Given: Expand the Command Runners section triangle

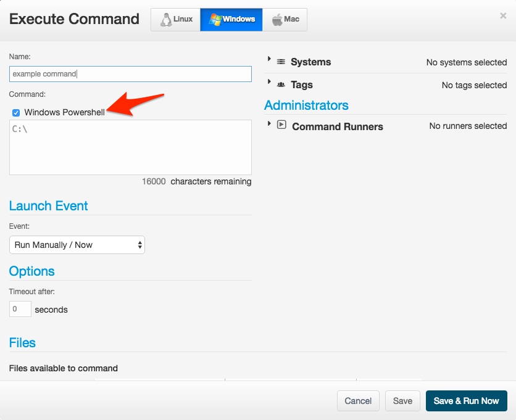Looking at the screenshot, I should [269, 123].
